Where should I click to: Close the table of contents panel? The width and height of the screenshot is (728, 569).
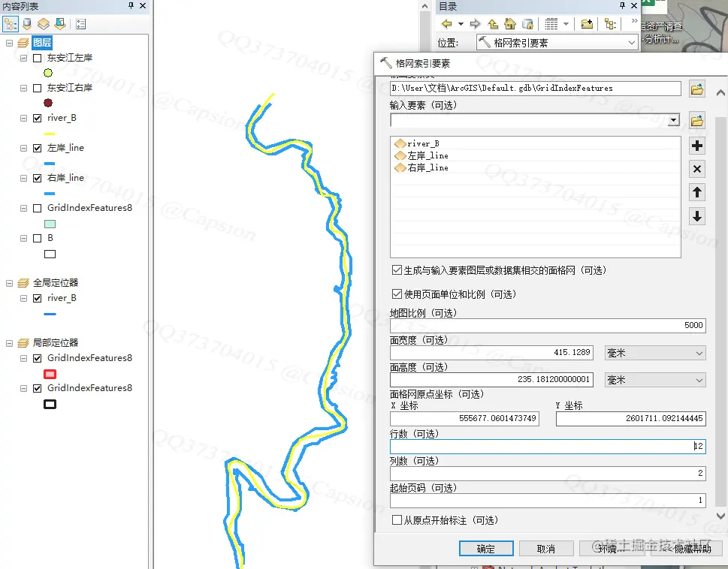143,5
